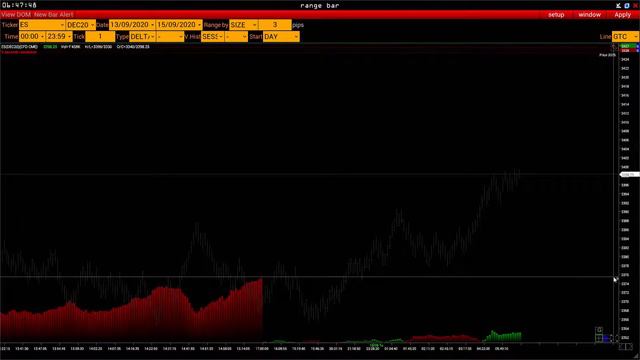This screenshot has height=360, width=640.
Task: Expand the Type DELTA dropdown
Action: pyautogui.click(x=142, y=37)
